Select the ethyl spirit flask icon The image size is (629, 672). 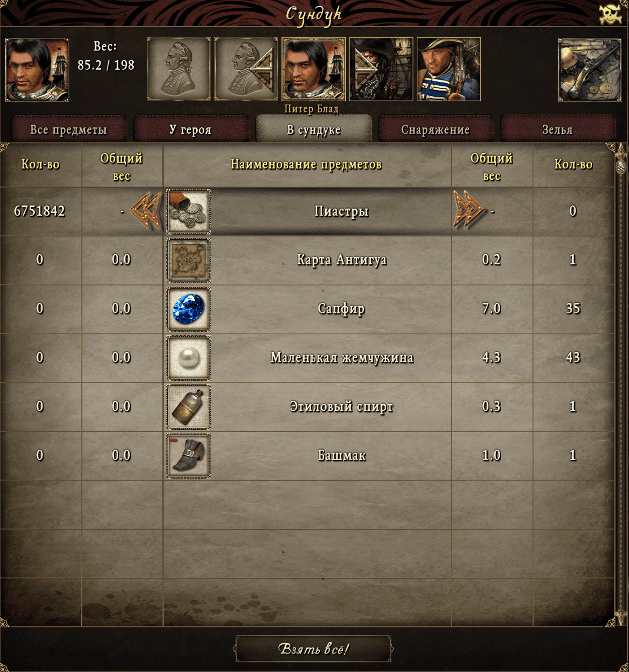click(189, 407)
